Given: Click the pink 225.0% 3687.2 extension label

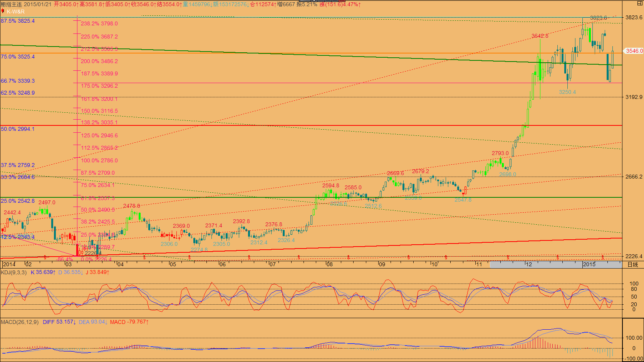Looking at the screenshot, I should pyautogui.click(x=99, y=37).
